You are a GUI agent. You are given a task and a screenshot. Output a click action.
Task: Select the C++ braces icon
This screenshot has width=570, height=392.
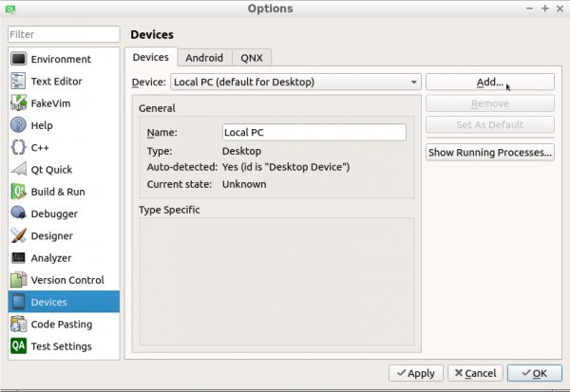(x=18, y=147)
